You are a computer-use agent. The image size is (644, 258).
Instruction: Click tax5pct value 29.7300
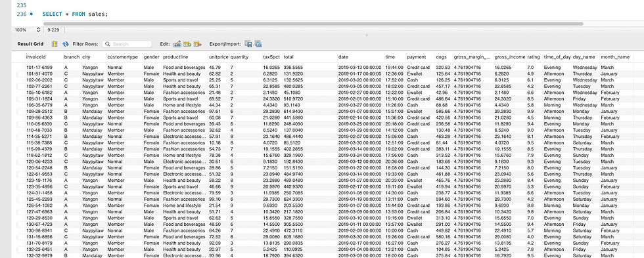click(271, 200)
